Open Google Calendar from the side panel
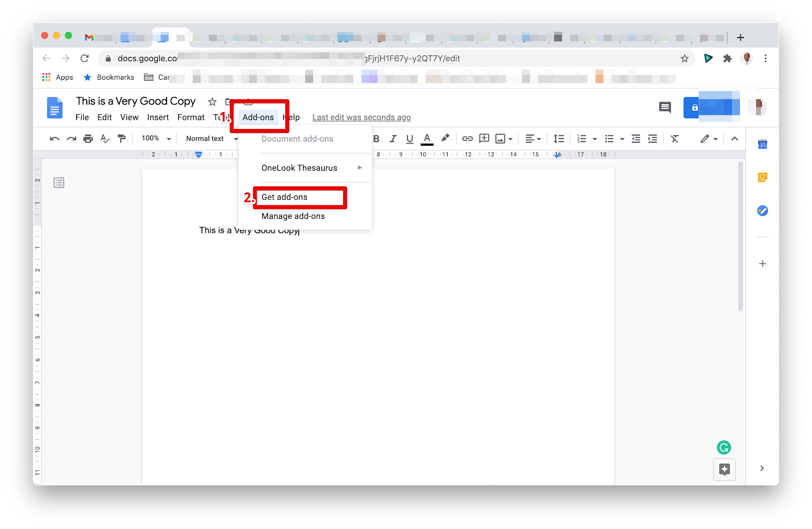812x529 pixels. (x=762, y=144)
